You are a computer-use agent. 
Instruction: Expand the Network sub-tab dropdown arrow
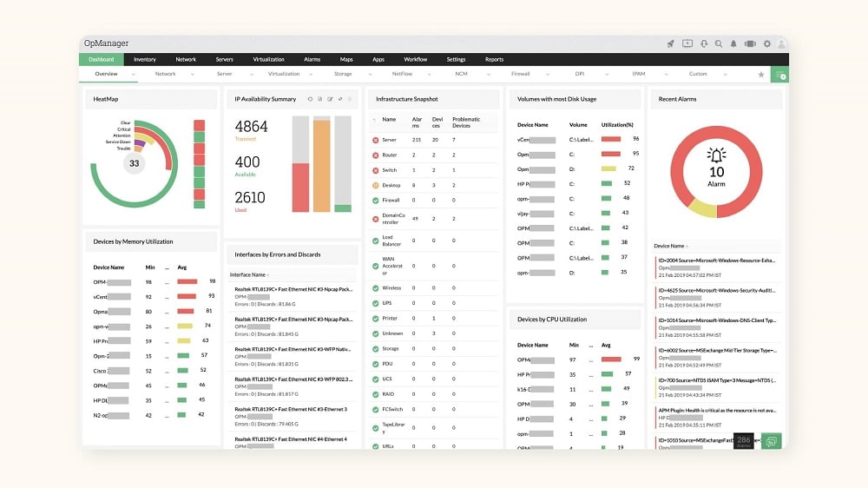(x=193, y=74)
